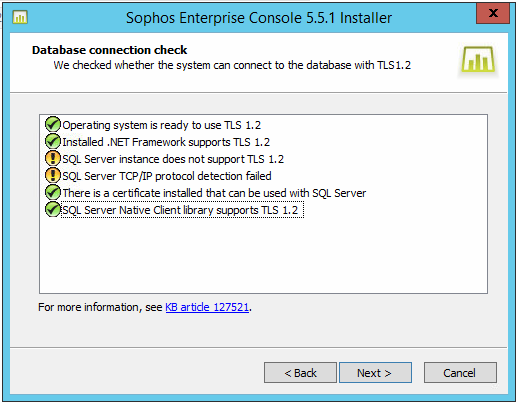Select 'Operating system is ready to use TLS 1.2'

pos(162,125)
